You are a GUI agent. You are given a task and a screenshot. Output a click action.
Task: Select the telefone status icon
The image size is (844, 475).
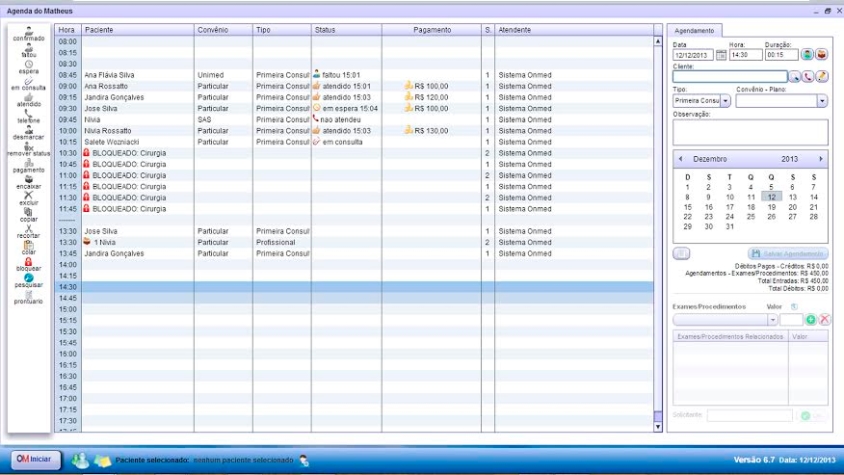29,114
